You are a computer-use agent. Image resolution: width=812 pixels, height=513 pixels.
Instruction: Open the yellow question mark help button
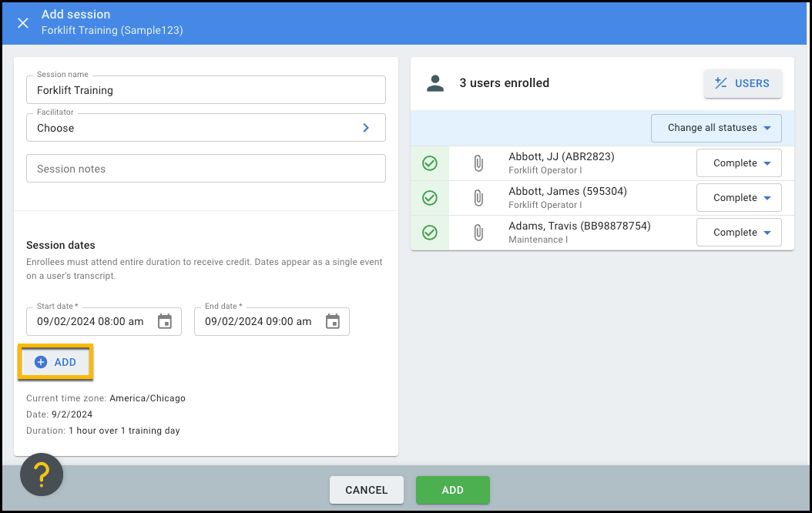pos(42,474)
